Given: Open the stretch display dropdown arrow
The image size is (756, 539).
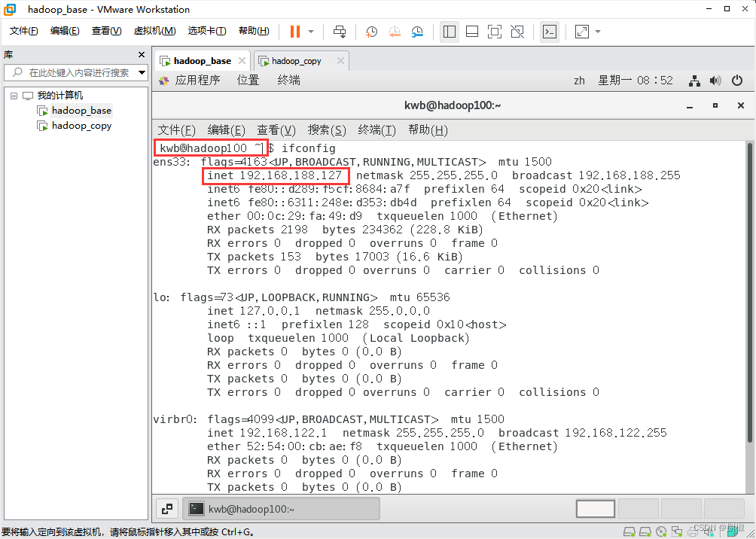Looking at the screenshot, I should tap(598, 32).
